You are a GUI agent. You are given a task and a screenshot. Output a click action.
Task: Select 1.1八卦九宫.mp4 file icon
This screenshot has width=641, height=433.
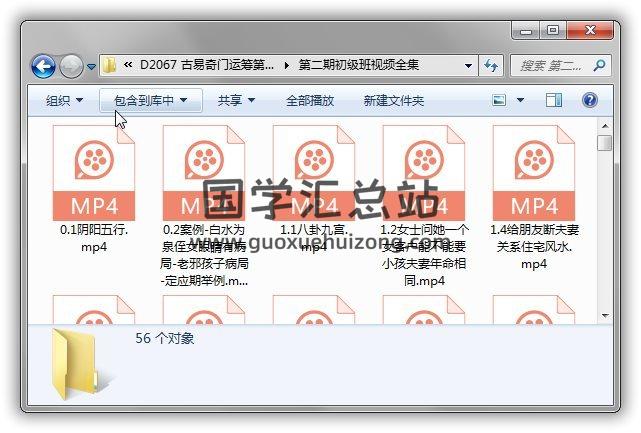pyautogui.click(x=314, y=173)
